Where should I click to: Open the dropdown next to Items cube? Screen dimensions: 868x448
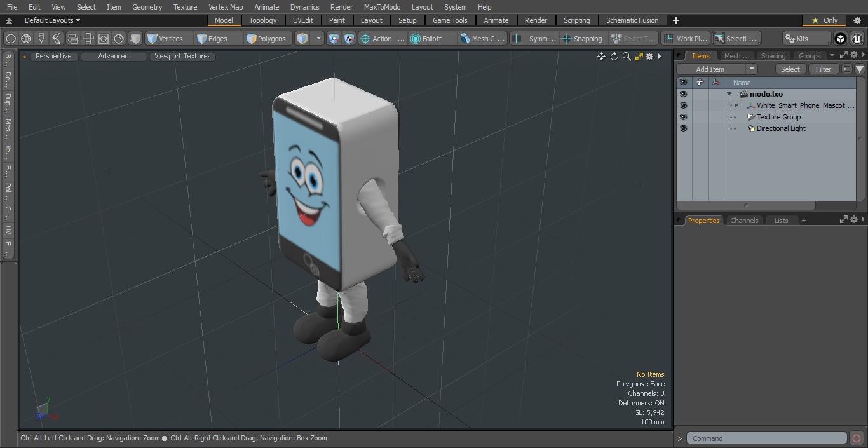click(x=318, y=39)
